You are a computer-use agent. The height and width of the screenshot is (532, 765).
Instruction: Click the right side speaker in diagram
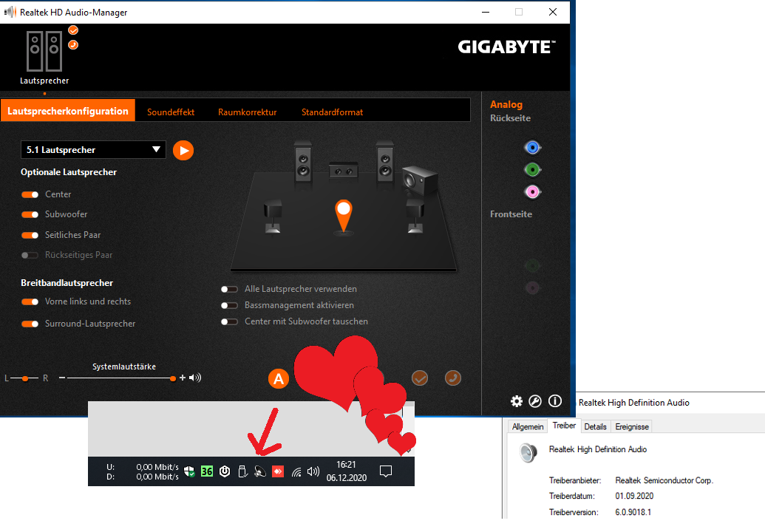pos(415,216)
